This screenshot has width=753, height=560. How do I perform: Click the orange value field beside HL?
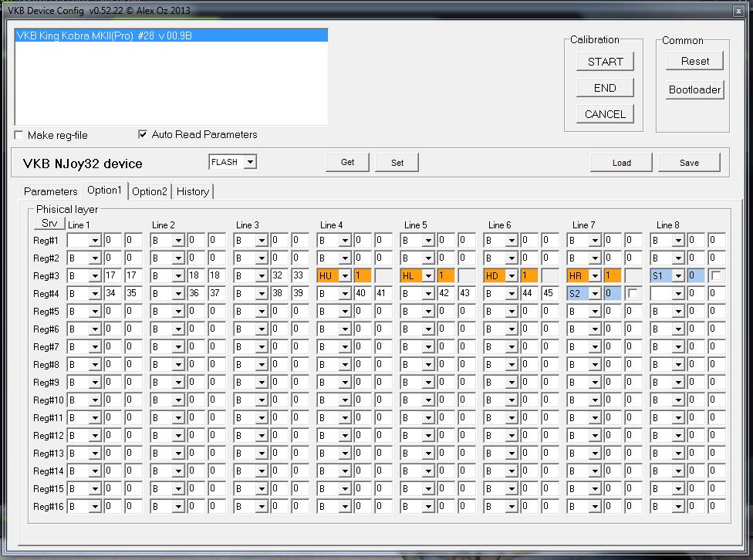[x=446, y=275]
